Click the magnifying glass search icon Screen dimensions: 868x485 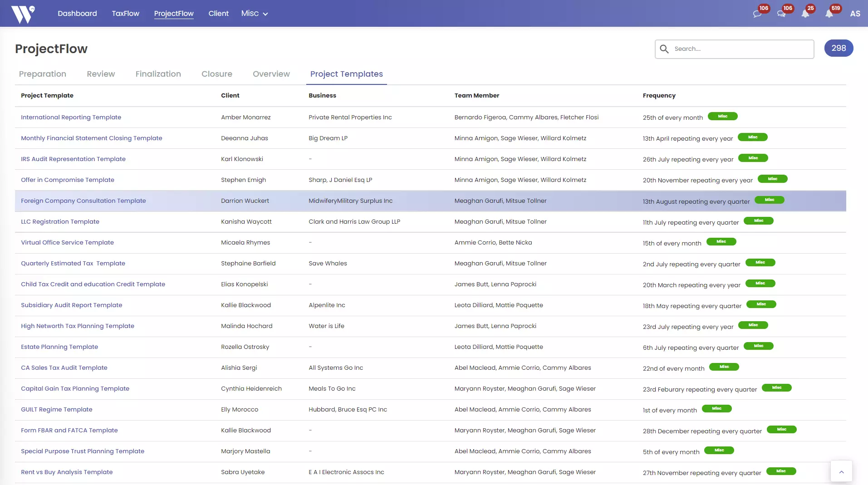coord(665,49)
